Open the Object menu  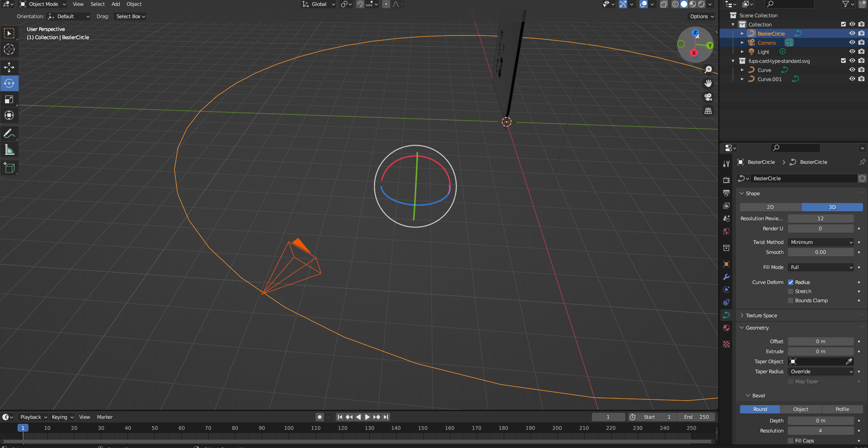point(134,4)
